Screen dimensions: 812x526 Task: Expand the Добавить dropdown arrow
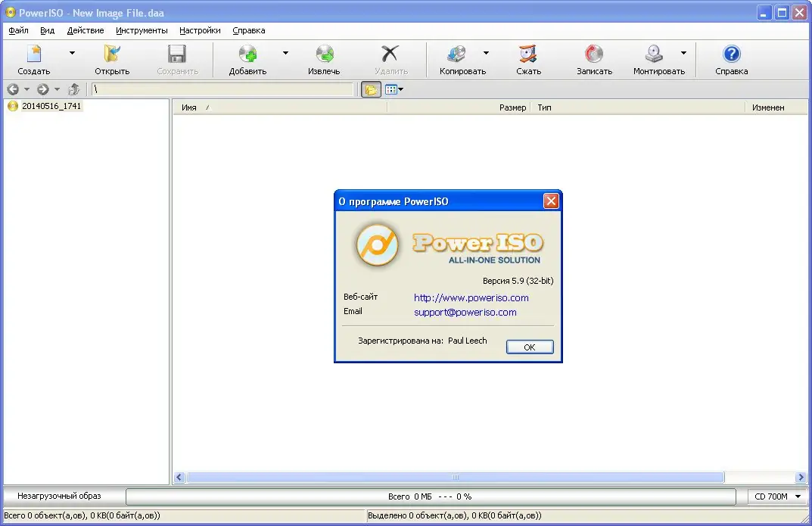(x=285, y=53)
